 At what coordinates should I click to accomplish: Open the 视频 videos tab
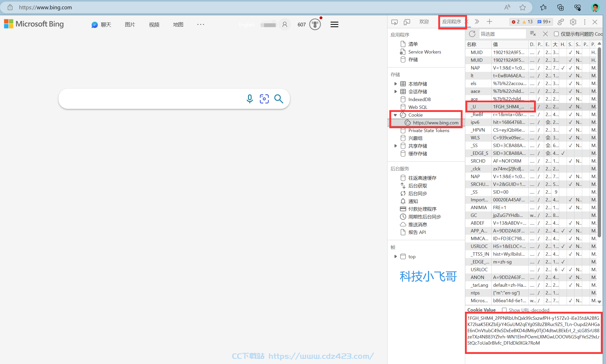coord(154,25)
